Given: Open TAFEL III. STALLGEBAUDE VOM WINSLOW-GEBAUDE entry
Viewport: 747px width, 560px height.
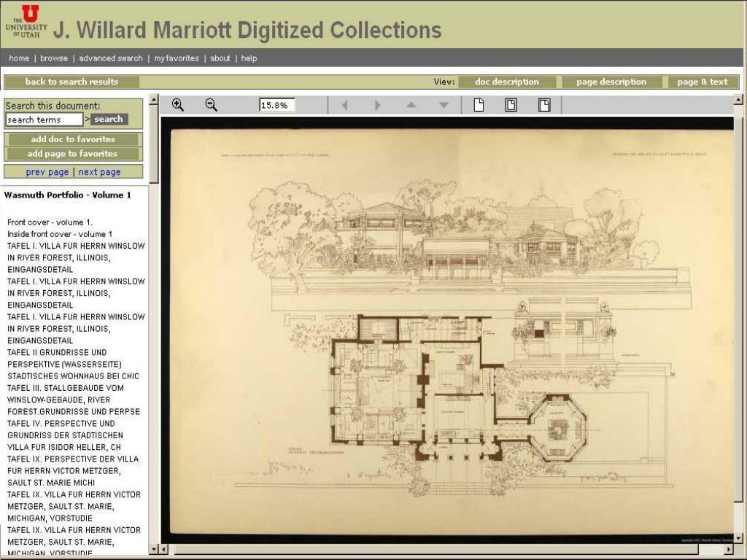Looking at the screenshot, I should click(x=74, y=400).
